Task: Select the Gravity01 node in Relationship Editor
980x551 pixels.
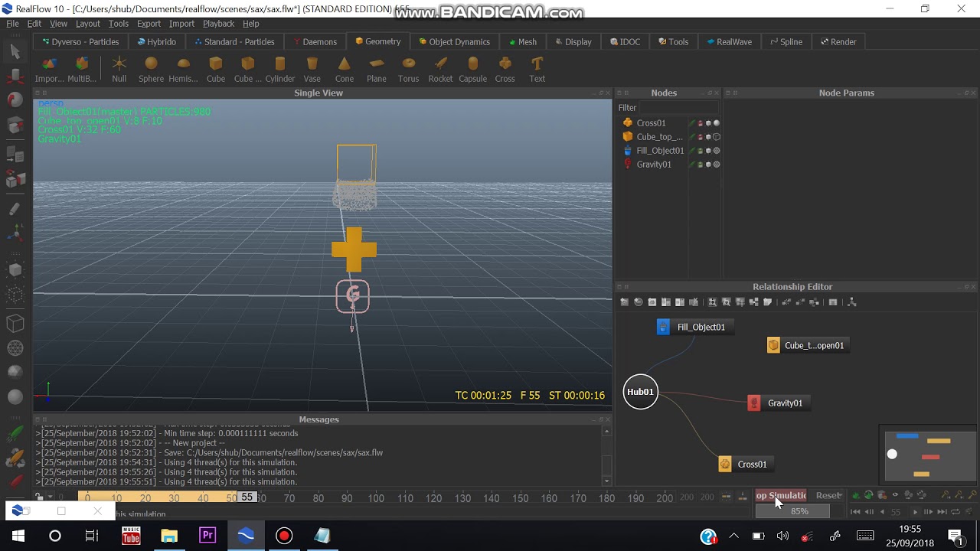Action: click(x=778, y=403)
